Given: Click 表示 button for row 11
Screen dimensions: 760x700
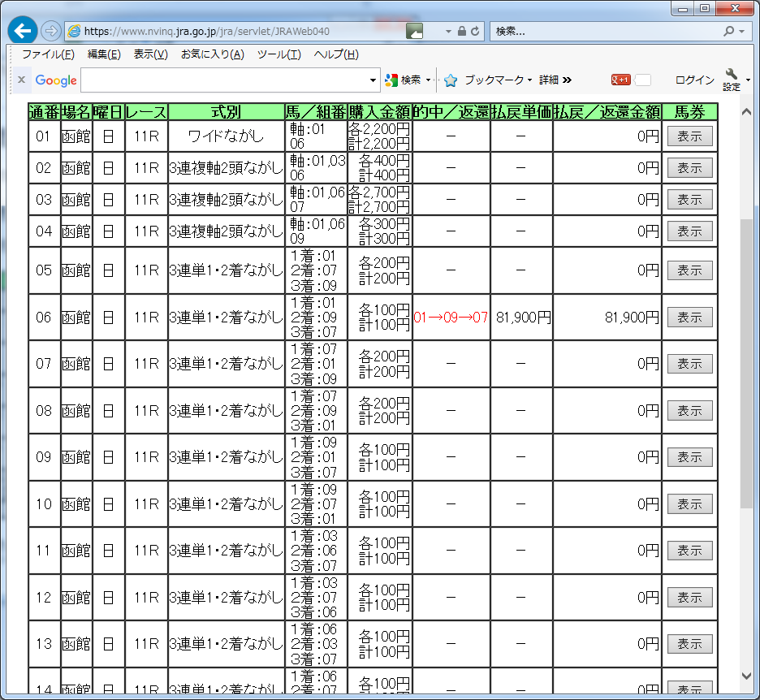Looking at the screenshot, I should (x=689, y=551).
